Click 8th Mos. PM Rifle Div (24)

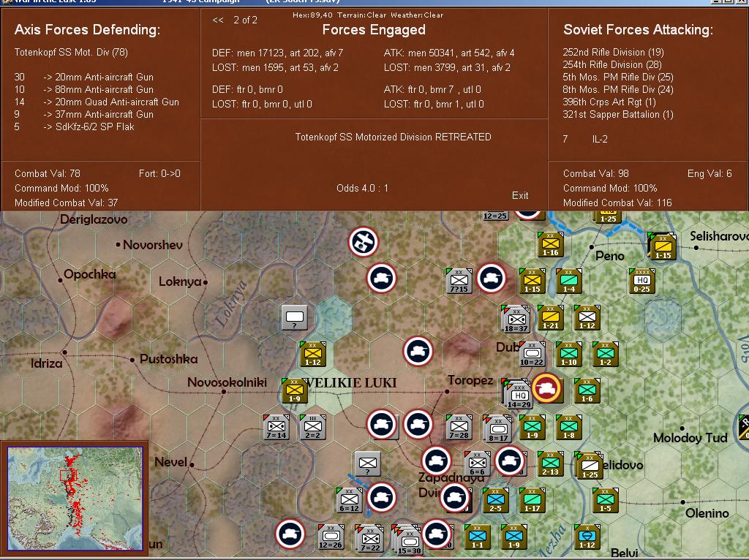[617, 89]
